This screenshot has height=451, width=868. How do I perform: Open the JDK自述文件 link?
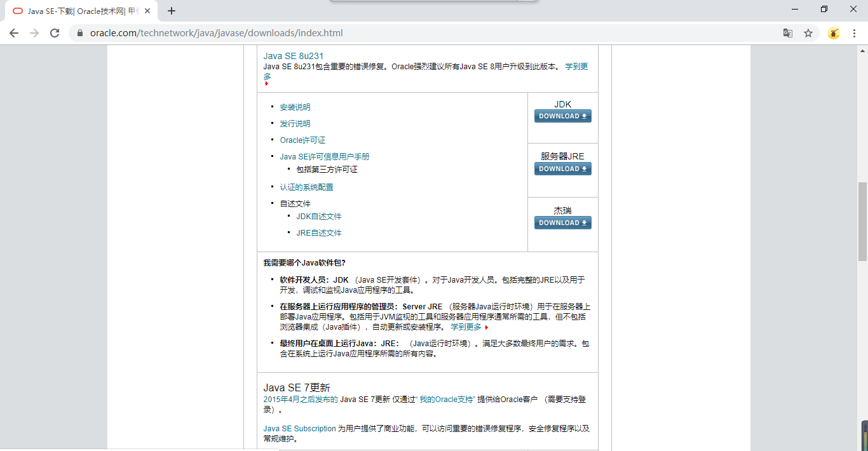tap(319, 217)
